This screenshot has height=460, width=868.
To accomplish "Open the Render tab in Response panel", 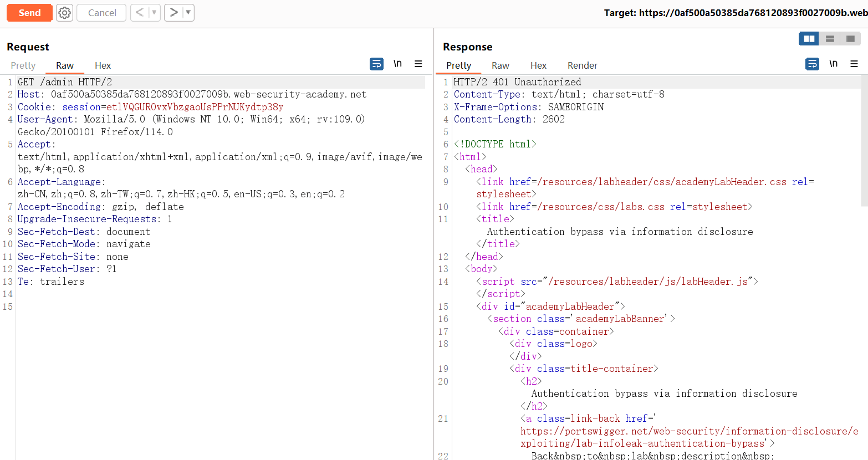I will [582, 65].
